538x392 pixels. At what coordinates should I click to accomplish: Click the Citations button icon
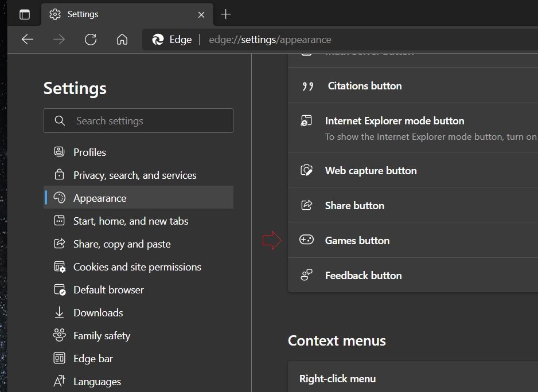coord(307,85)
